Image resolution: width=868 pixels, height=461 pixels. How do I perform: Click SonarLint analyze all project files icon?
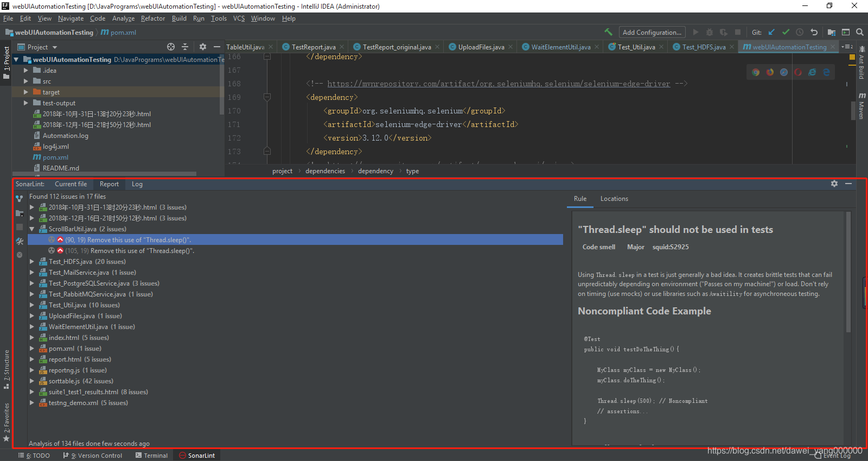(x=20, y=213)
